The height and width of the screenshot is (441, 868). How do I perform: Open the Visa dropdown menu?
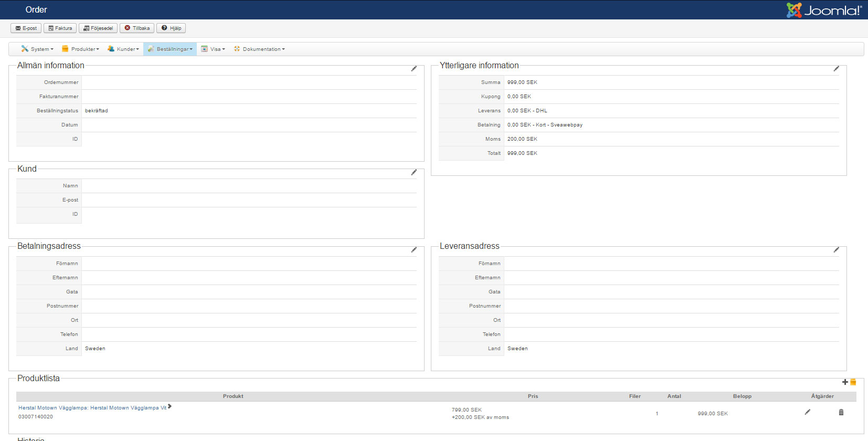(x=213, y=49)
